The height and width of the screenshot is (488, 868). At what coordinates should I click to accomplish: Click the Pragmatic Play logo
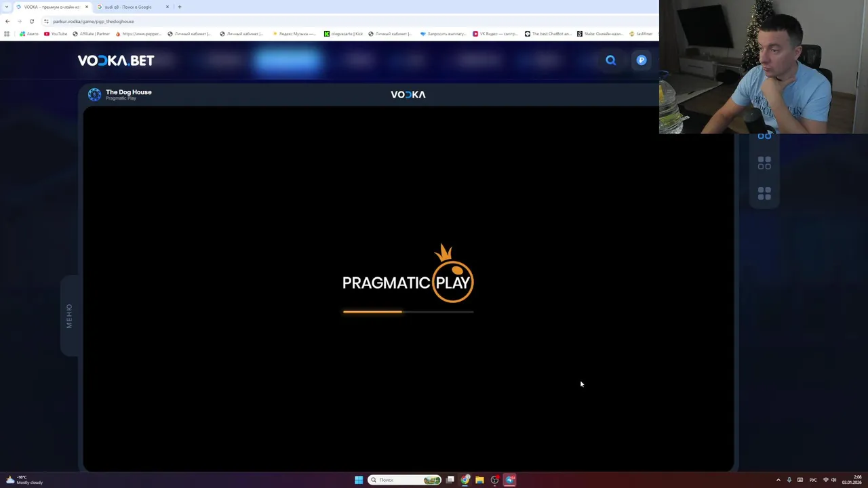pyautogui.click(x=408, y=274)
